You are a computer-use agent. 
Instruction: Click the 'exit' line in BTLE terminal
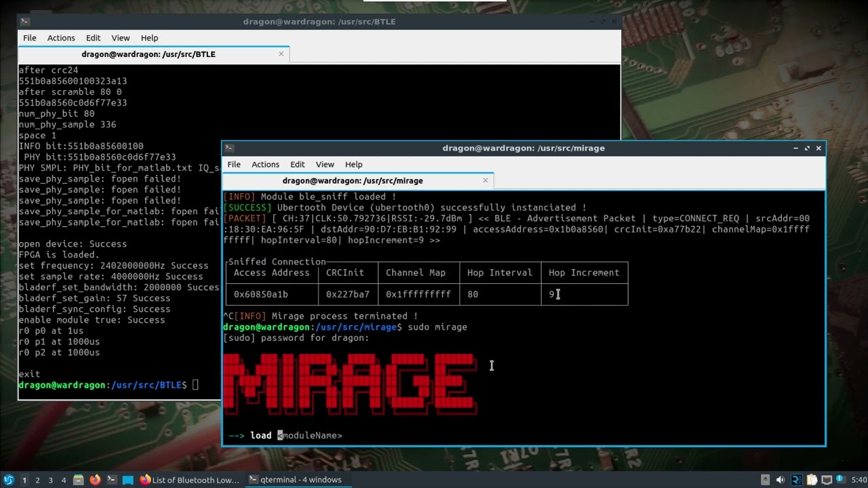(29, 374)
